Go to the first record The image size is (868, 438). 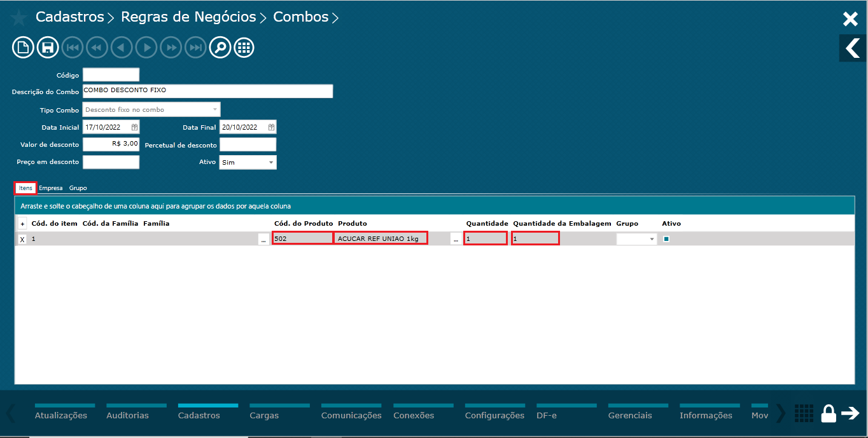coord(73,48)
